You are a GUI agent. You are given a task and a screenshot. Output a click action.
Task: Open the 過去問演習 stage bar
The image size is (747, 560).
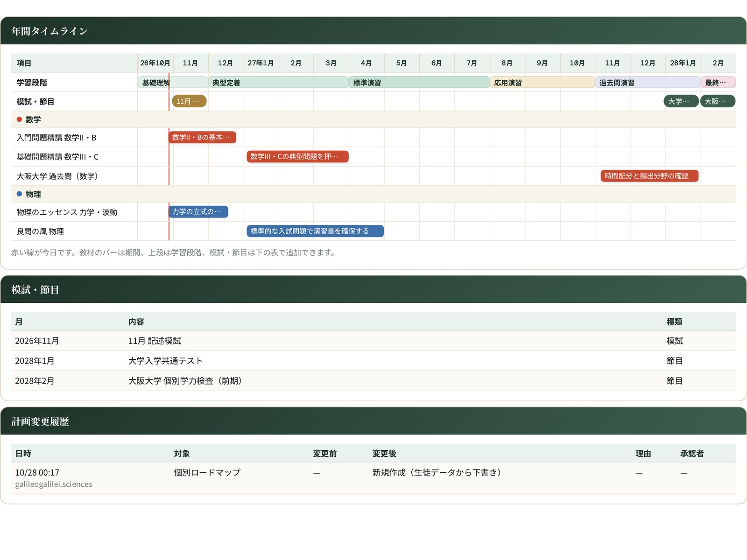648,83
